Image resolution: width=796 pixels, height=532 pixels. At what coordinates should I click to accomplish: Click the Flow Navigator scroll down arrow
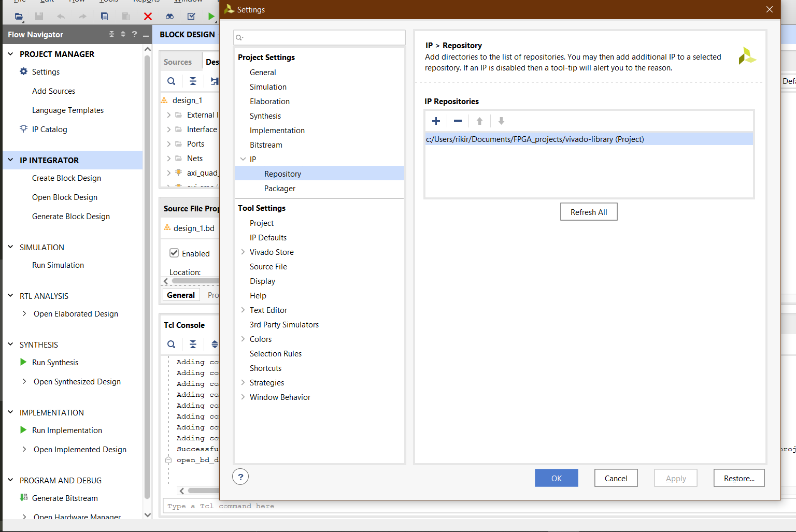coord(148,514)
